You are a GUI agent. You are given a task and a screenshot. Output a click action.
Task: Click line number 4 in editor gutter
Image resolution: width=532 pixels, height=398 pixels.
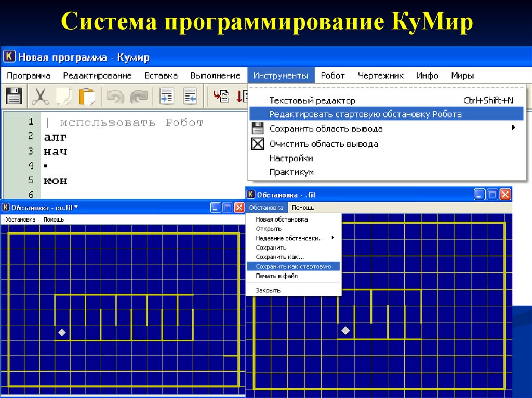[x=31, y=166]
